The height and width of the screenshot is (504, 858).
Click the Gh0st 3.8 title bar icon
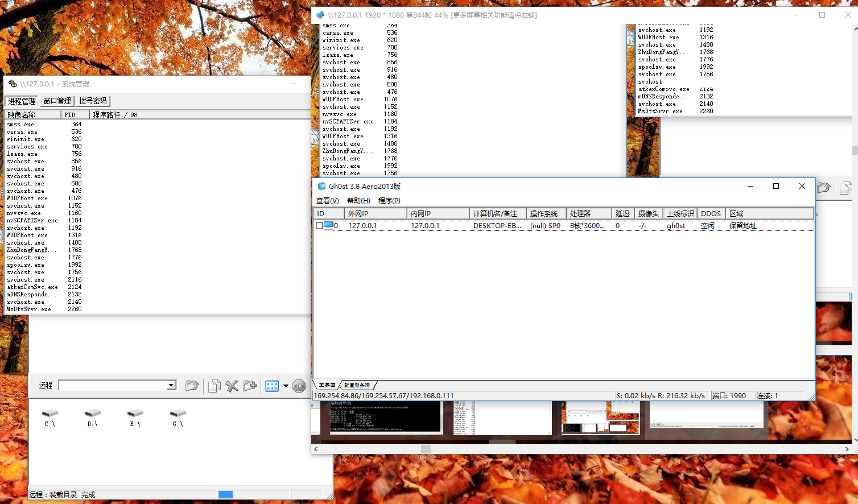click(x=321, y=186)
